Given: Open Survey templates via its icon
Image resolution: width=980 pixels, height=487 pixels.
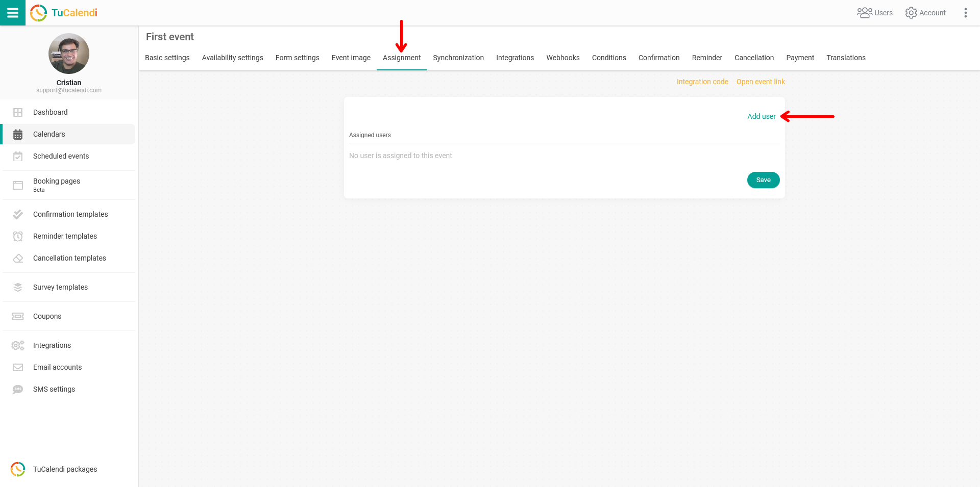Looking at the screenshot, I should [18, 287].
